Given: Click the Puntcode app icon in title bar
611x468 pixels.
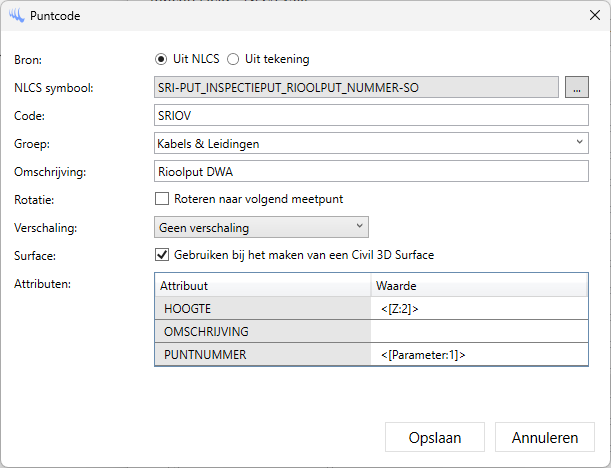Looking at the screenshot, I should pyautogui.click(x=16, y=17).
